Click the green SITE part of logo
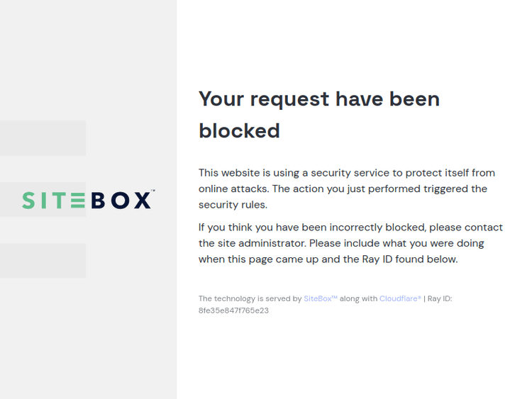Image resolution: width=532 pixels, height=399 pixels. [53, 201]
